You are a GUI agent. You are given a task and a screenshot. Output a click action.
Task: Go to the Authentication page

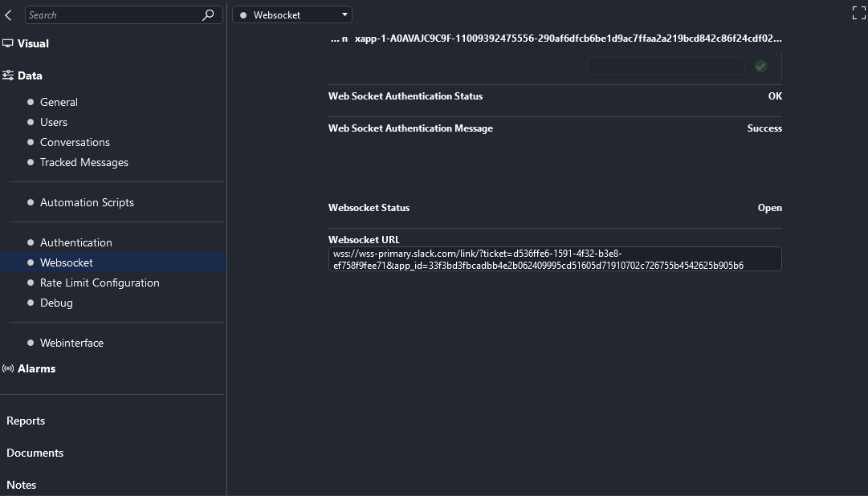click(x=75, y=242)
